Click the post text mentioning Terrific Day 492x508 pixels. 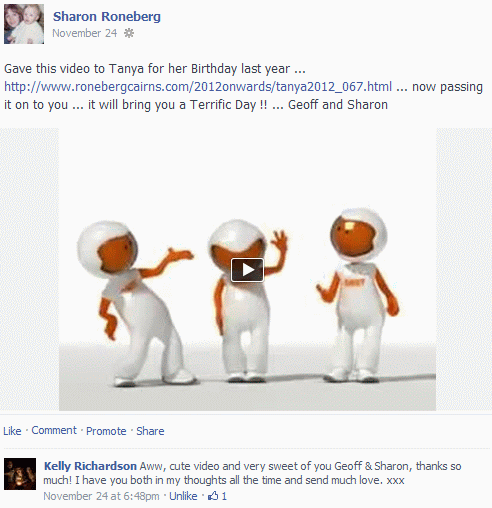coord(196,105)
